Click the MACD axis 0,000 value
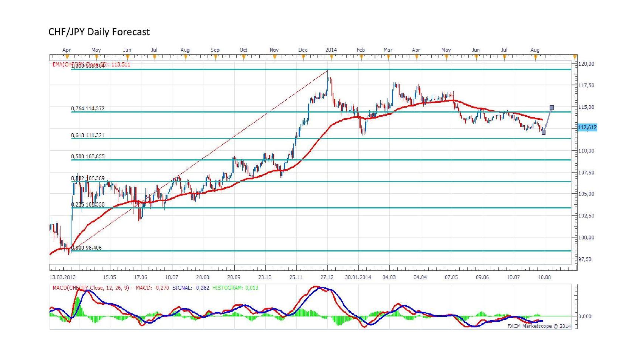 [x=585, y=316]
